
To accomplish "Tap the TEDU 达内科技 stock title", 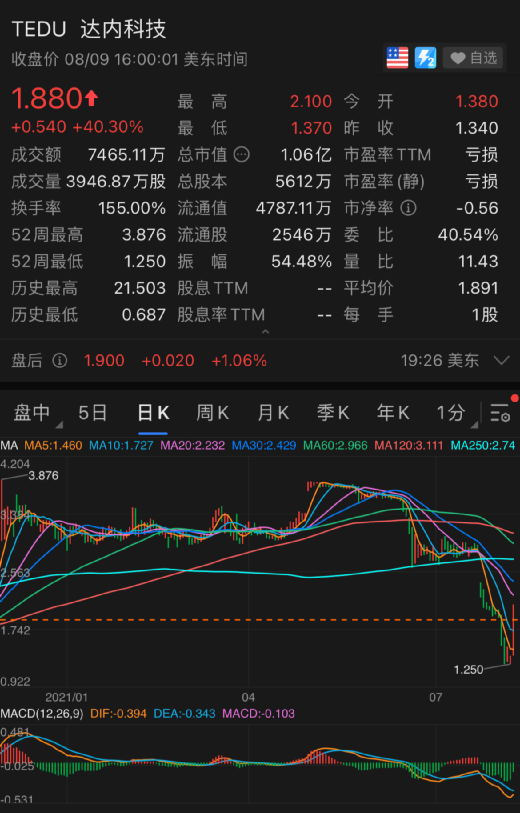I will pyautogui.click(x=89, y=29).
